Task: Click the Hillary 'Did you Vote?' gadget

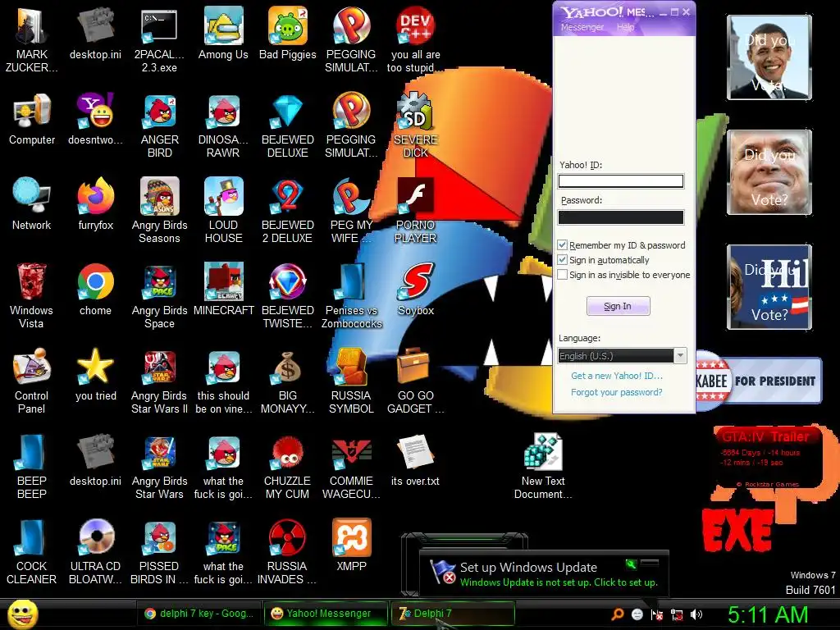Action: point(769,286)
